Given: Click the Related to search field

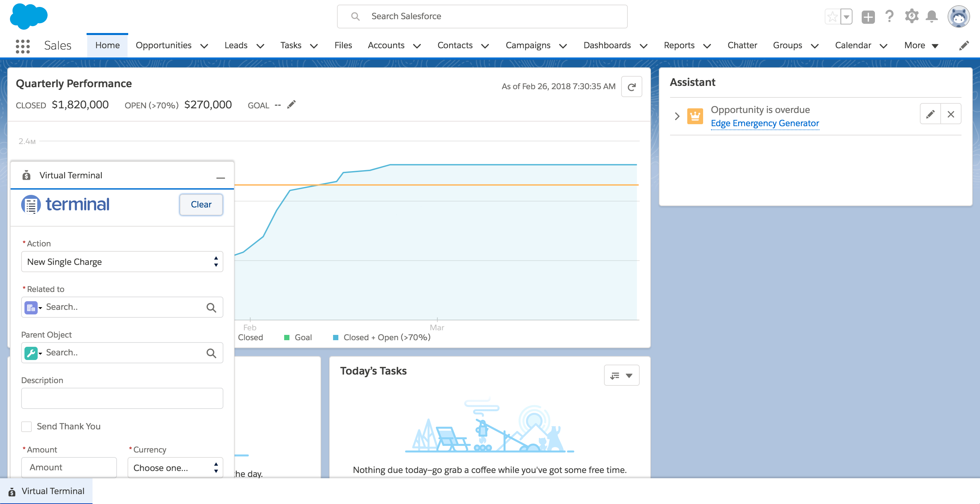Looking at the screenshot, I should coord(122,307).
